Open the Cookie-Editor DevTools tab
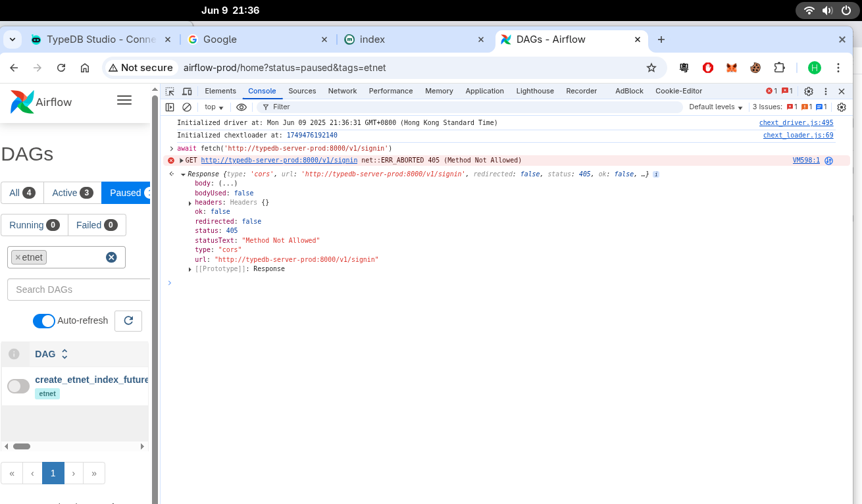 click(x=678, y=91)
